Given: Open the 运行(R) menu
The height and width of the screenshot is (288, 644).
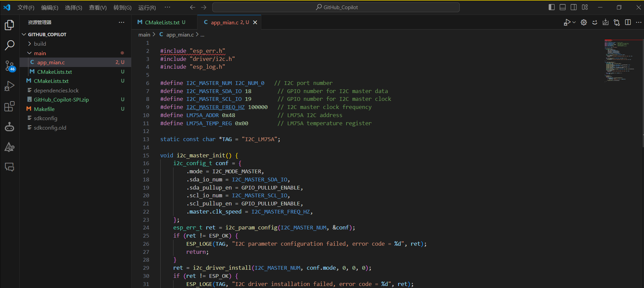Looking at the screenshot, I should pyautogui.click(x=147, y=7).
